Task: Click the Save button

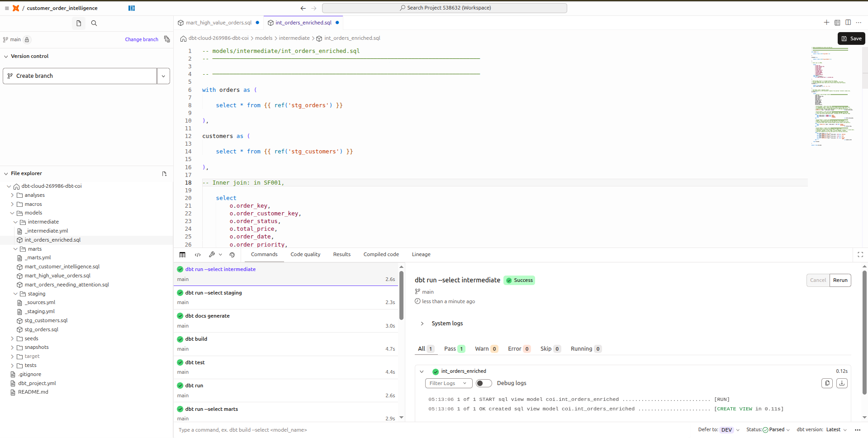Action: click(851, 38)
